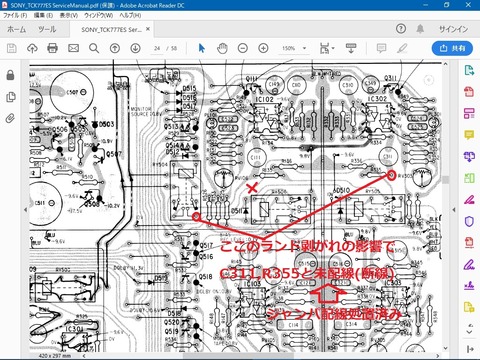480x360 pixels.
Task: Open the Request Signatures tool icon
Action: click(469, 285)
